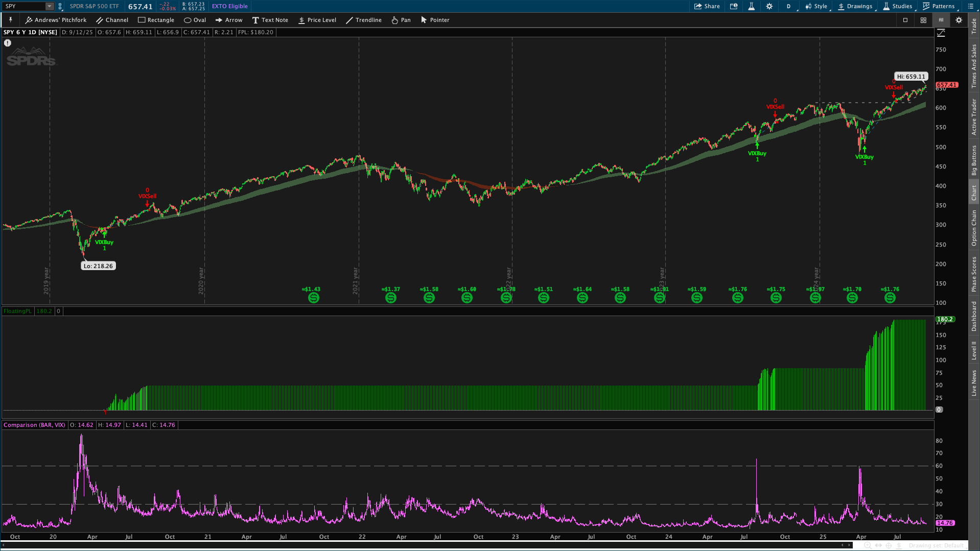Open the D timeframe dropdown
Screen dimensions: 980x551
coord(789,6)
